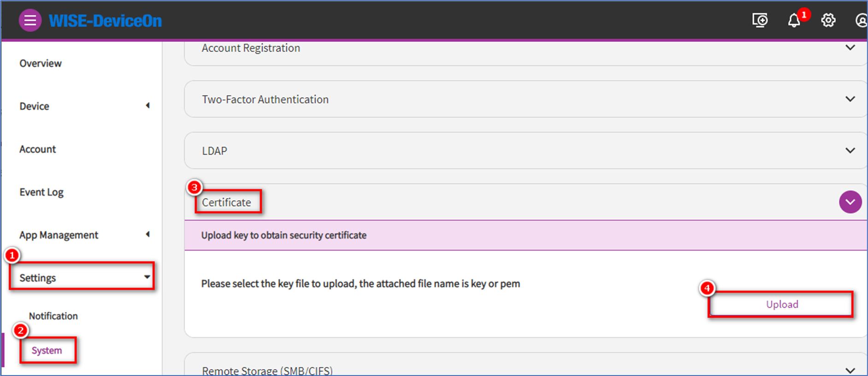Image resolution: width=868 pixels, height=376 pixels.
Task: Open the Overview page
Action: pyautogui.click(x=41, y=63)
